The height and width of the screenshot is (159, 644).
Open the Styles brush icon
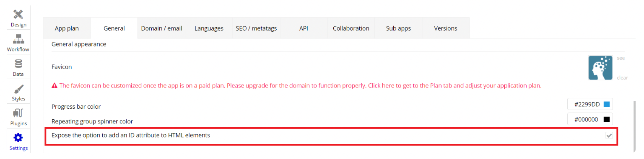(x=18, y=89)
